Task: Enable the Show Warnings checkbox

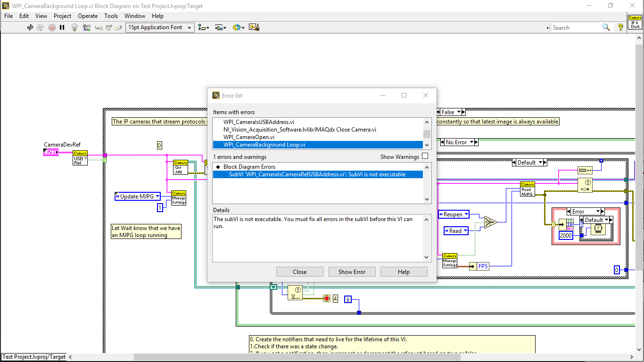Action: (x=425, y=156)
